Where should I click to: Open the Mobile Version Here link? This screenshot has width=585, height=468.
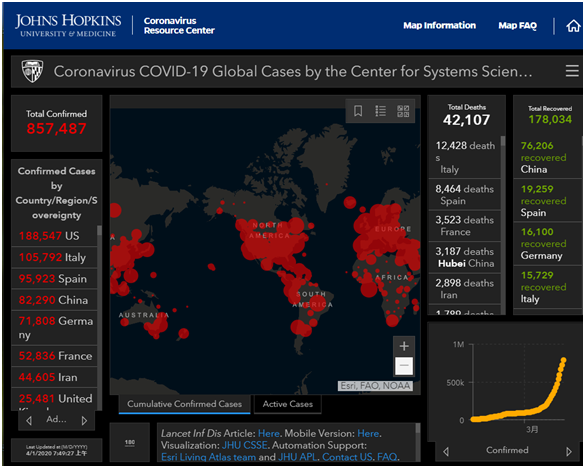(x=368, y=433)
